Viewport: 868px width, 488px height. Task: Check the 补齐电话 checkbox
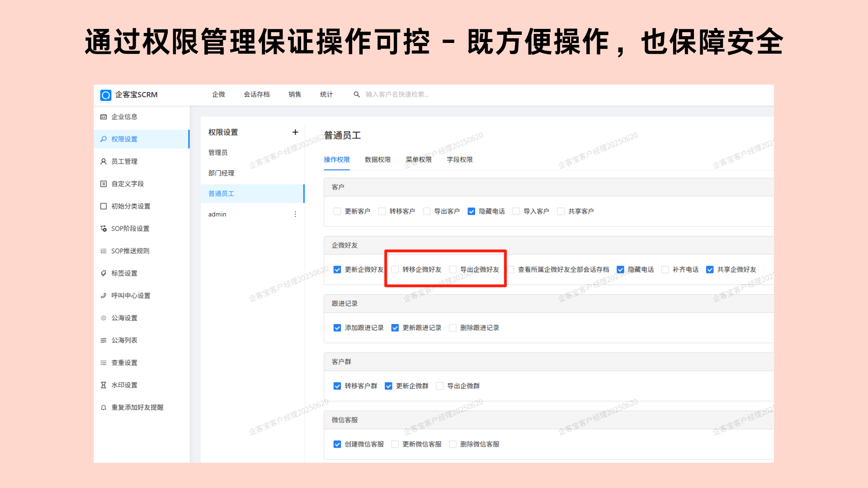point(665,270)
